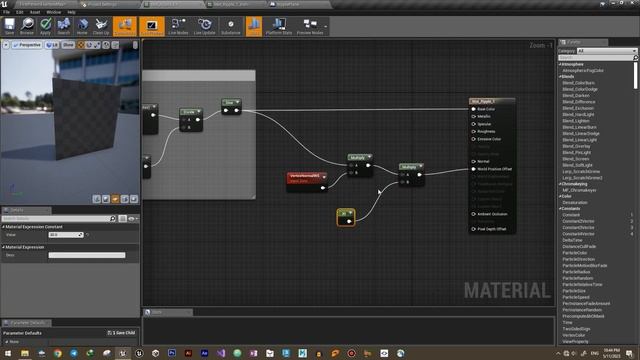Image resolution: width=640 pixels, height=360 pixels.
Task: Toggle the Connectors toolbar button
Action: [x=125, y=26]
